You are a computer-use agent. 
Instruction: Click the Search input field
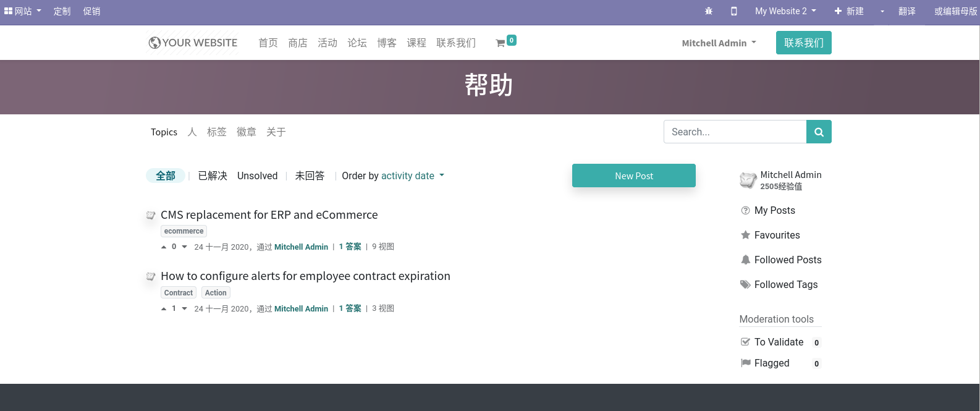tap(735, 132)
